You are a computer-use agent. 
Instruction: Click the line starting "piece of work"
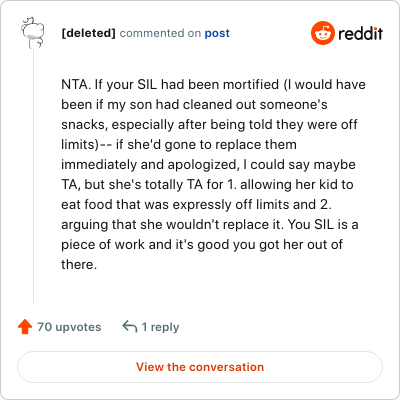(x=202, y=244)
